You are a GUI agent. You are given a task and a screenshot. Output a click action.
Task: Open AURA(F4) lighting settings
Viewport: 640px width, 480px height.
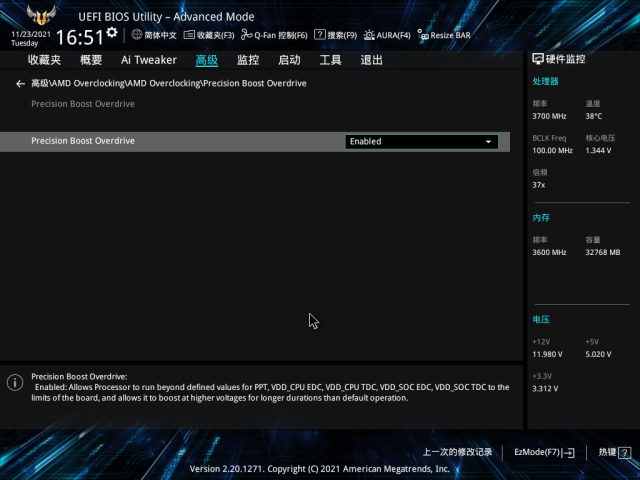click(387, 35)
